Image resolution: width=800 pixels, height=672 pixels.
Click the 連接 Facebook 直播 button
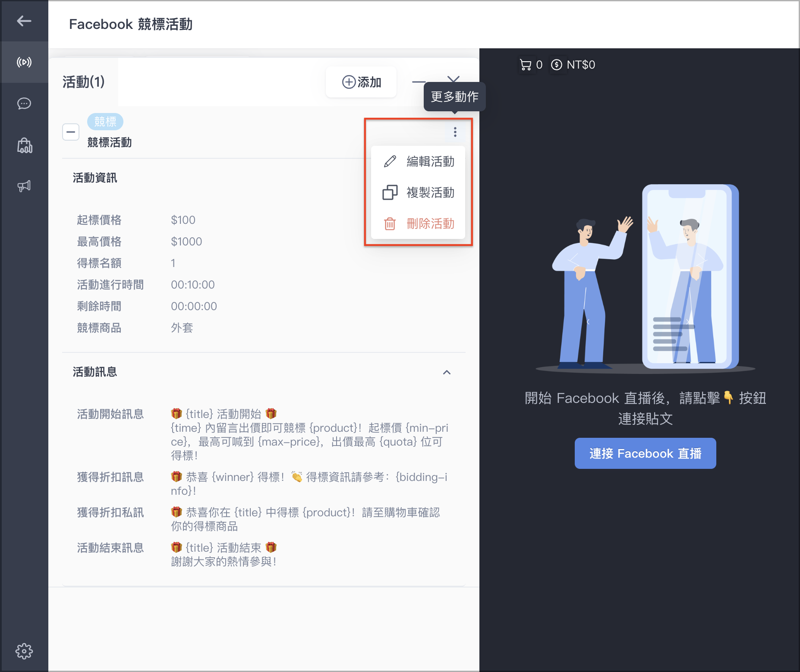(x=645, y=453)
